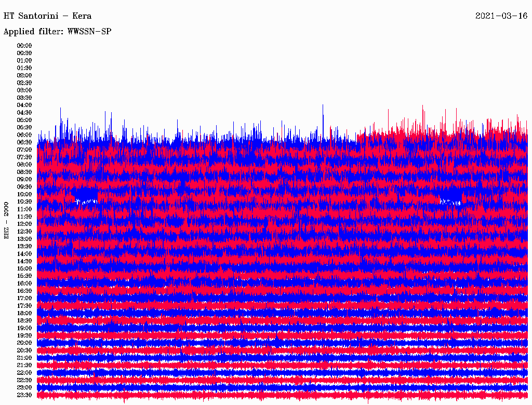
Task: Select the 11:00 time label
Action: [x=24, y=209]
